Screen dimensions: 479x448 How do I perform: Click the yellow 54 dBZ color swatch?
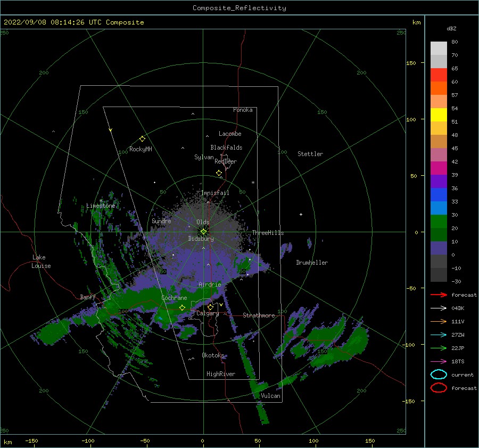pyautogui.click(x=439, y=115)
